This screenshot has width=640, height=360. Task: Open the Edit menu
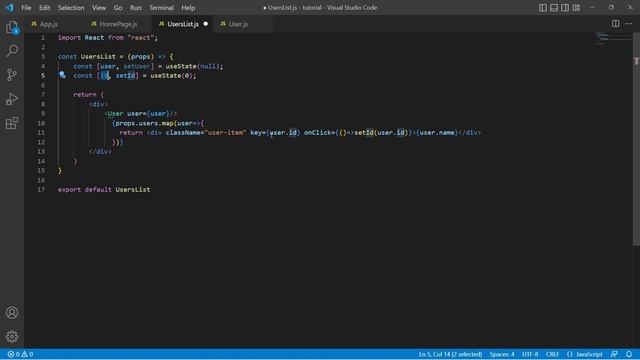44,7
